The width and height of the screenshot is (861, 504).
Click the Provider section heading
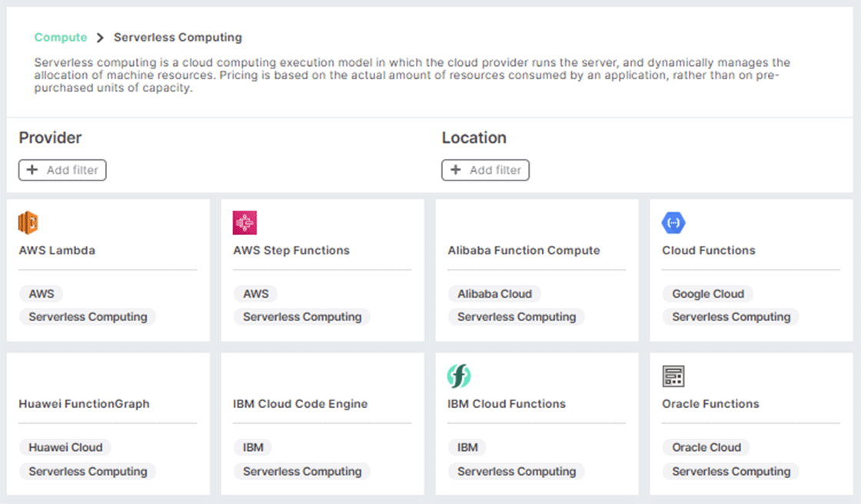click(x=50, y=138)
